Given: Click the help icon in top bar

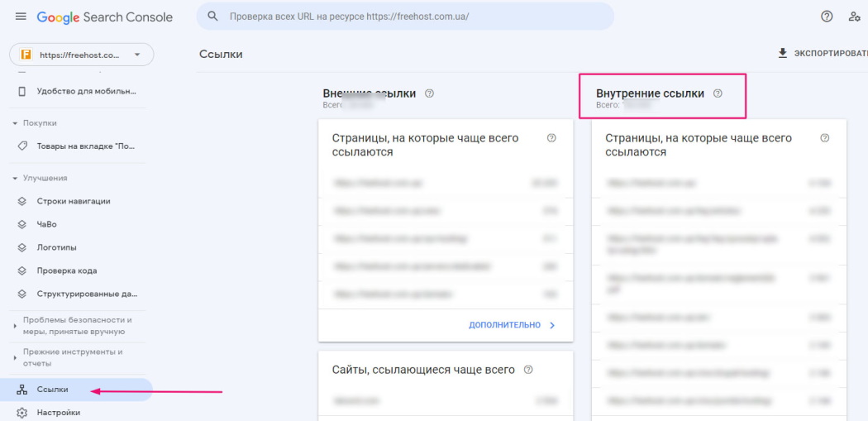Looking at the screenshot, I should point(826,17).
